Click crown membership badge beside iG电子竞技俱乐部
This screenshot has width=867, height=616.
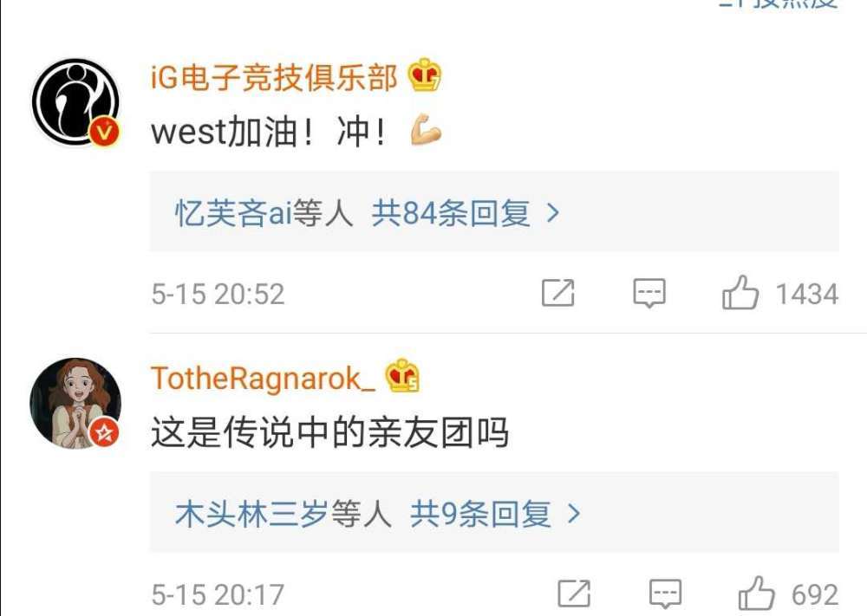pos(425,75)
